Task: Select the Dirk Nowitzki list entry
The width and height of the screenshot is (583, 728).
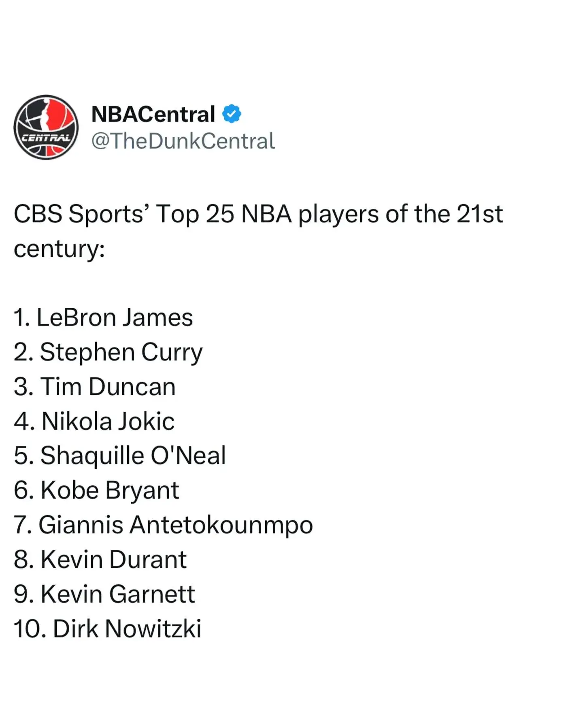Action: (x=107, y=629)
